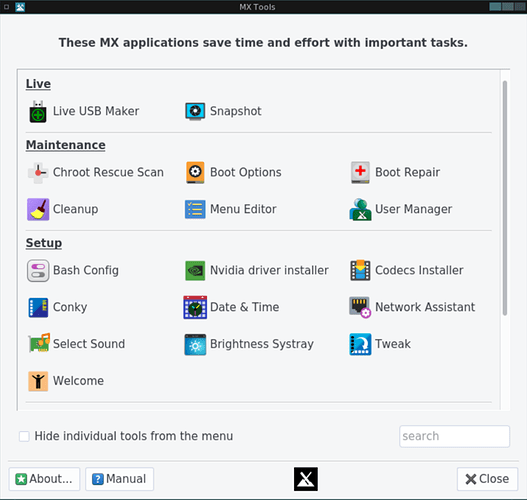
Task: Focus the search input field
Action: click(454, 436)
